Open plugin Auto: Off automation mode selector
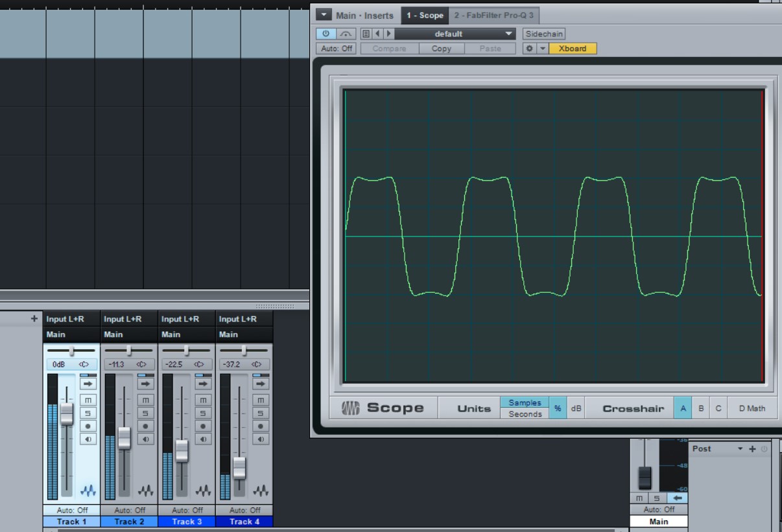 (x=336, y=49)
